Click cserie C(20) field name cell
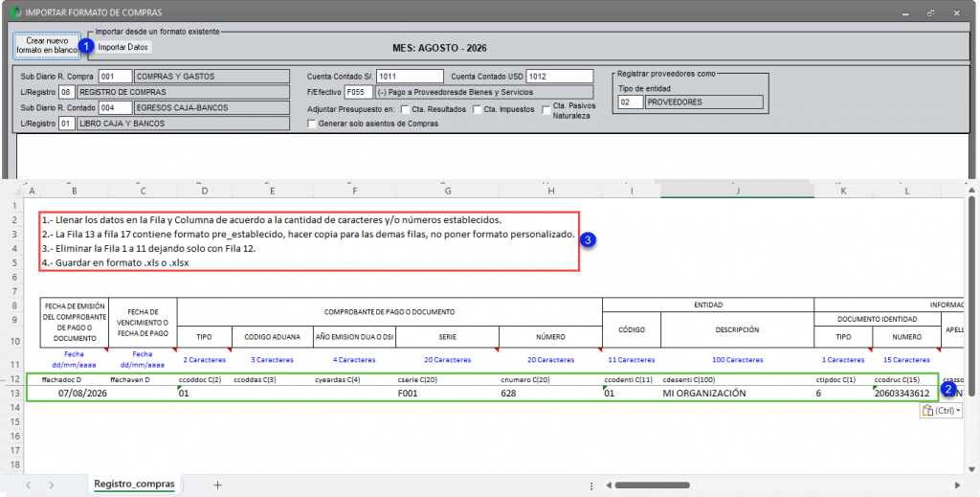Image resolution: width=980 pixels, height=497 pixels. [x=448, y=379]
